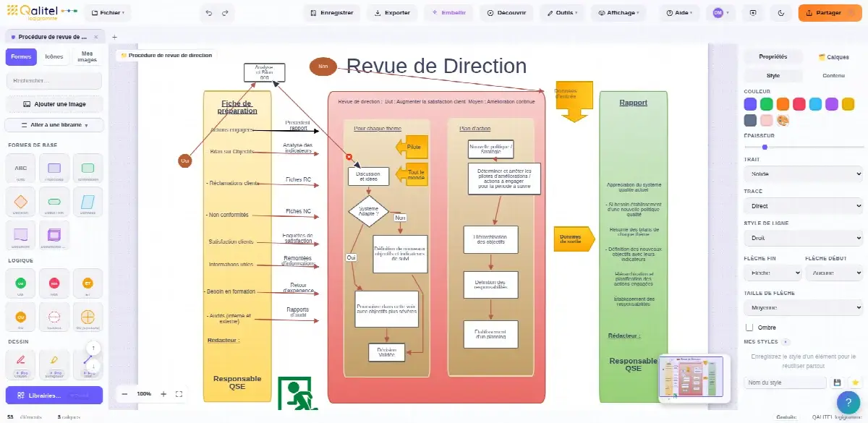Switch to the Mes images tab
The image size is (868, 423).
coord(88,56)
